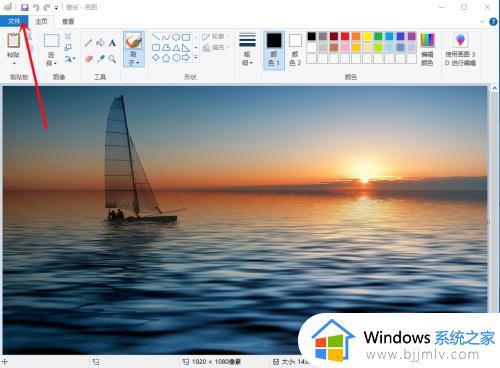This screenshot has height=368, width=500.
Task: Click the Redo arrow in title bar
Action: (x=47, y=7)
